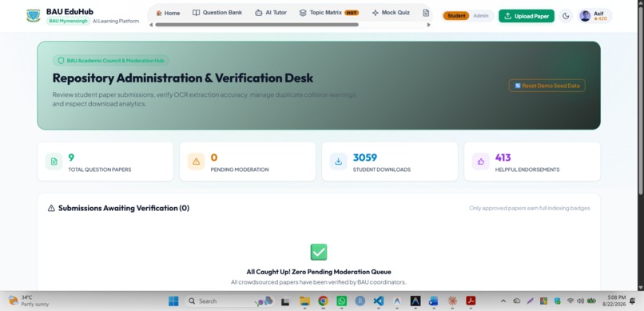
Task: Open the orange starburst app on taskbar
Action: 452,301
